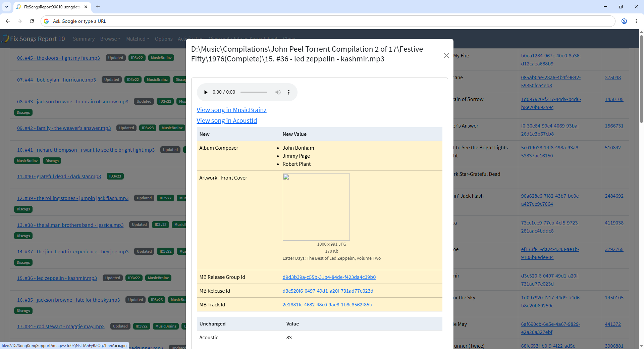The width and height of the screenshot is (644, 349).
Task: Open the MB Release Group Id link
Action: [x=329, y=277]
